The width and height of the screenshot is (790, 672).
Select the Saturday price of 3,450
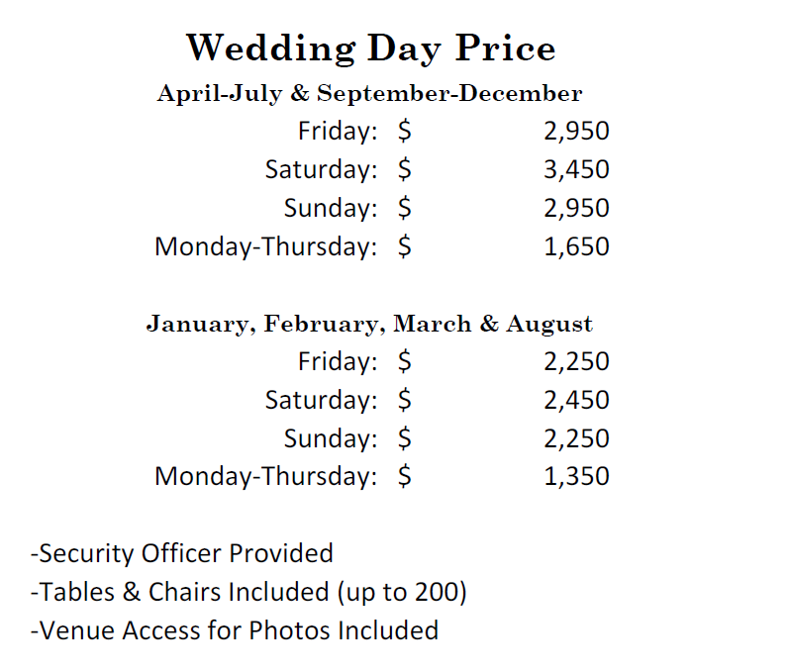click(x=576, y=169)
